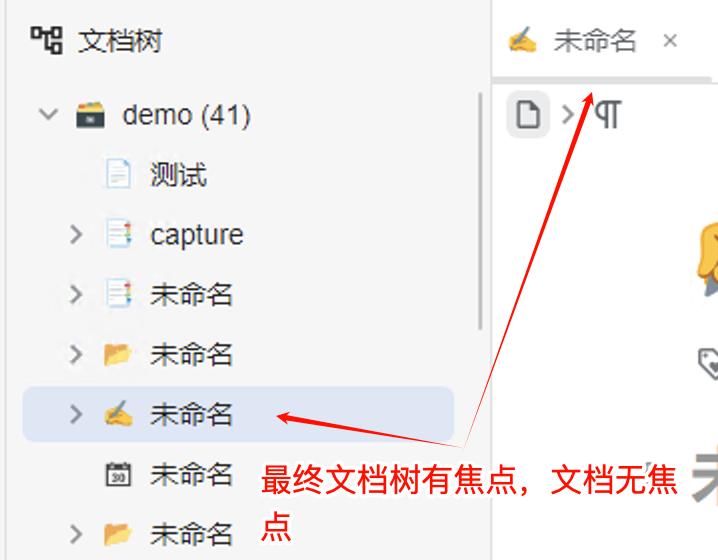Click the paragraph symbol in breadcrumb
Viewport: 718px width, 560px height.
tap(607, 114)
